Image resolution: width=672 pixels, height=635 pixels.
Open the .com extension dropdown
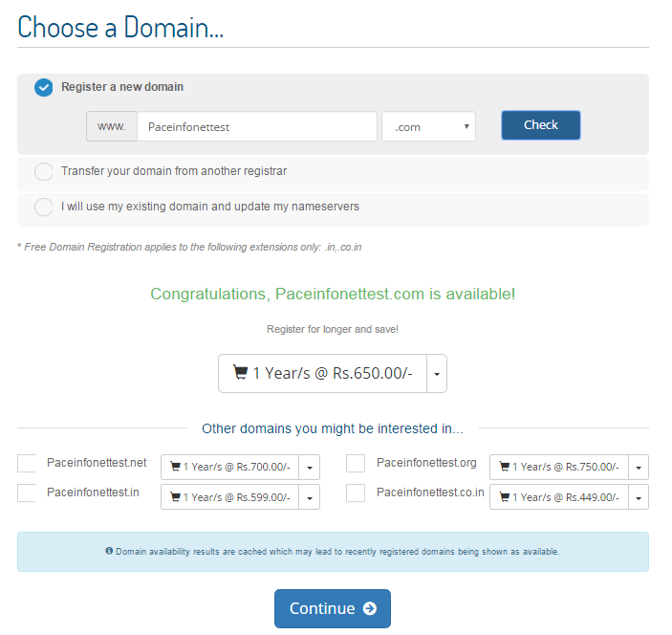tap(428, 126)
